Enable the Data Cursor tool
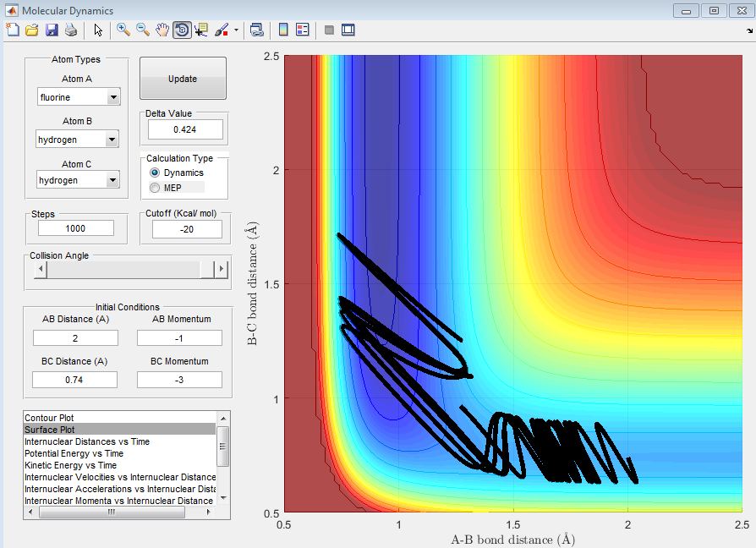 201,30
